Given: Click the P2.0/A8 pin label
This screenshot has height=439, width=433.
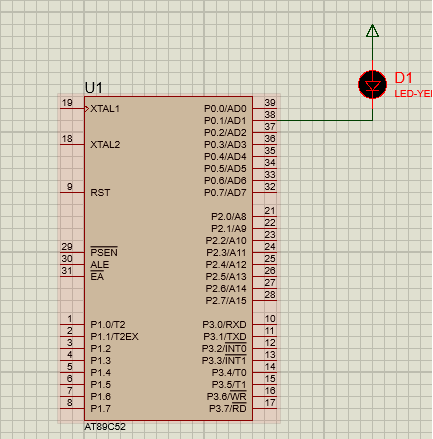Looking at the screenshot, I should 229,217.
